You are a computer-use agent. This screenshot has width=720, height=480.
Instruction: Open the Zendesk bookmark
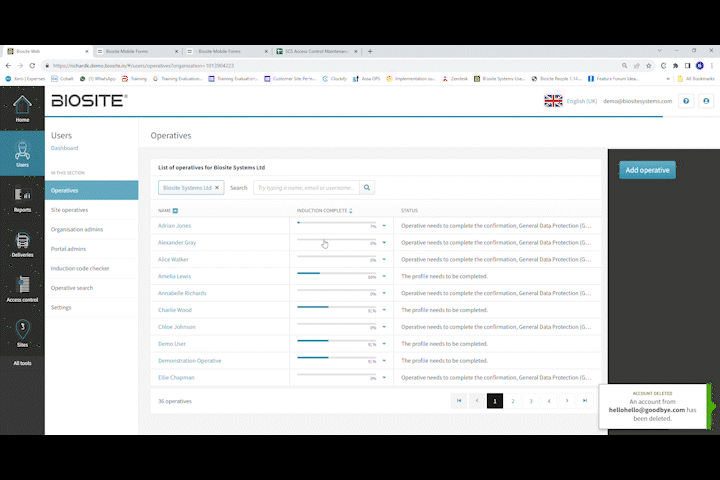click(455, 79)
